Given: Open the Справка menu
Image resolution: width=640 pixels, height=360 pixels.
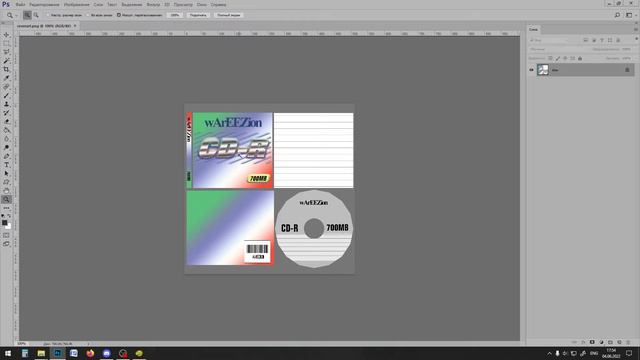Looking at the screenshot, I should [x=218, y=4].
